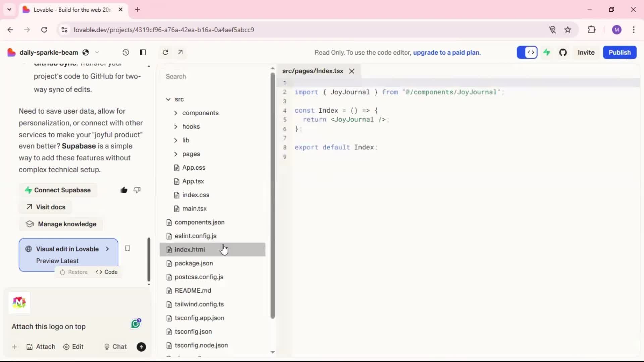644x362 pixels.
Task: Open the main.tsx file
Action: pos(213,208)
